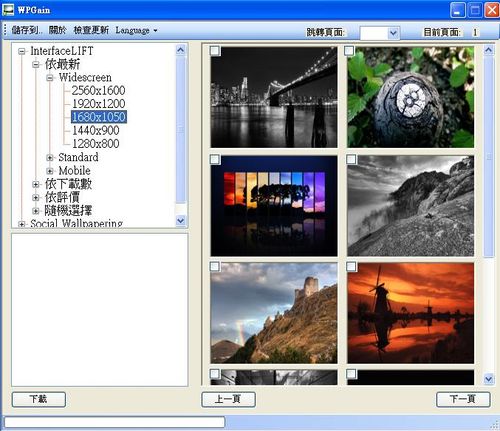Tick checkbox on tree stump wallpaper
The height and width of the screenshot is (431, 500).
pos(349,51)
